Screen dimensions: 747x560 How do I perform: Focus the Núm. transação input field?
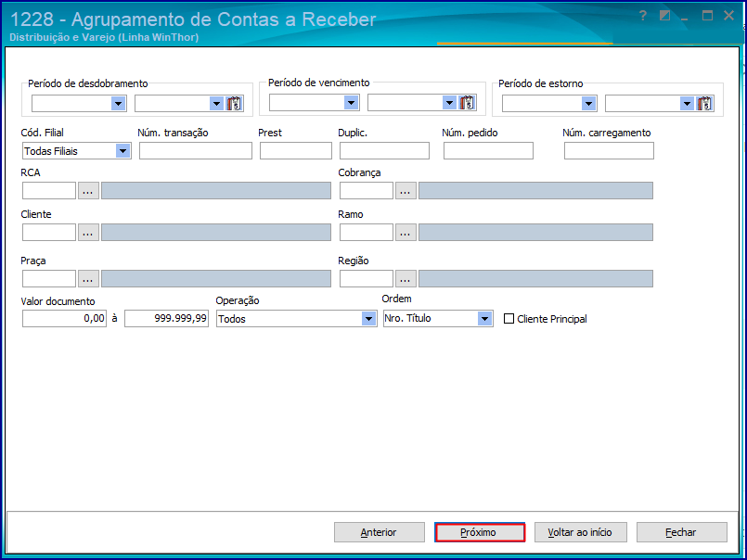[196, 151]
